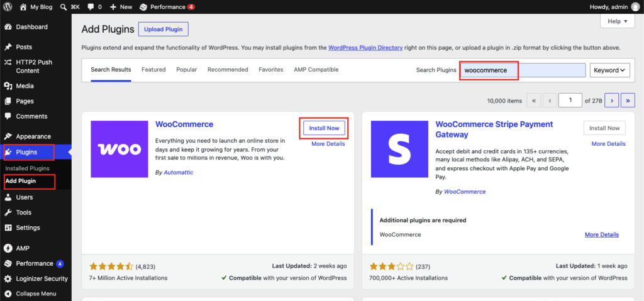
Task: Open Add Plugin submenu item
Action: [x=21, y=181]
